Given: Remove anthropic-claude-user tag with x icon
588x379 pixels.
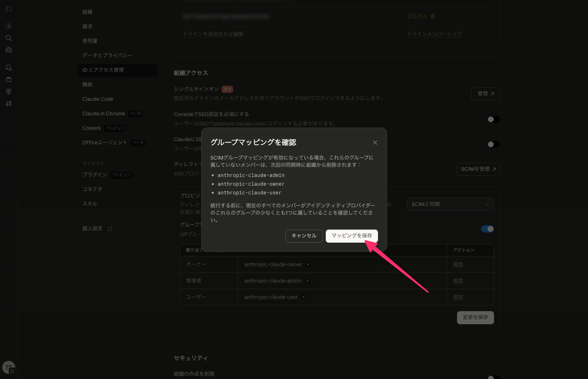Looking at the screenshot, I should coord(304,297).
